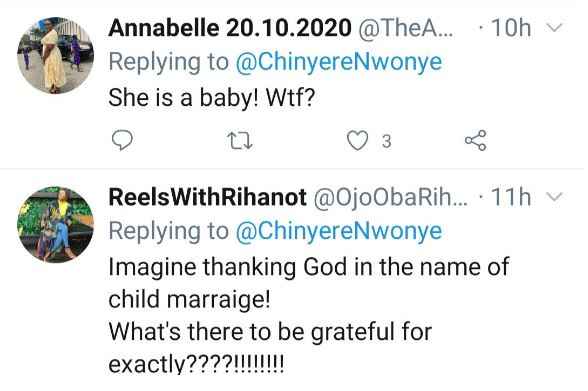Open the @OjoObaRih... handle

(390, 198)
